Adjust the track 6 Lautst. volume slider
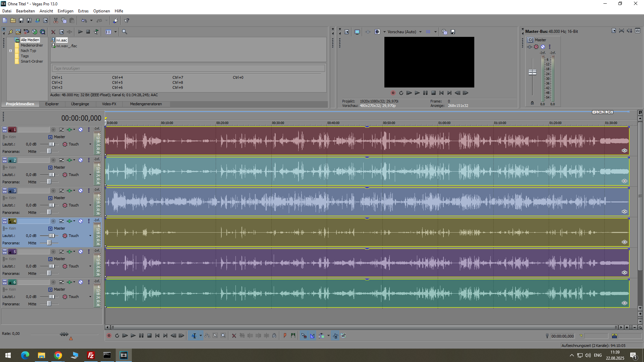The image size is (644, 362). pyautogui.click(x=51, y=297)
